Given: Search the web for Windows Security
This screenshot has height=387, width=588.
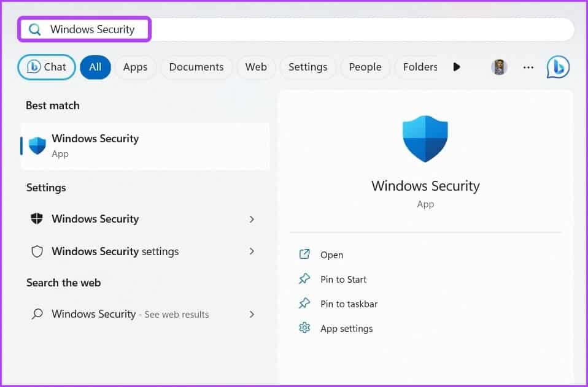Looking at the screenshot, I should click(x=130, y=314).
